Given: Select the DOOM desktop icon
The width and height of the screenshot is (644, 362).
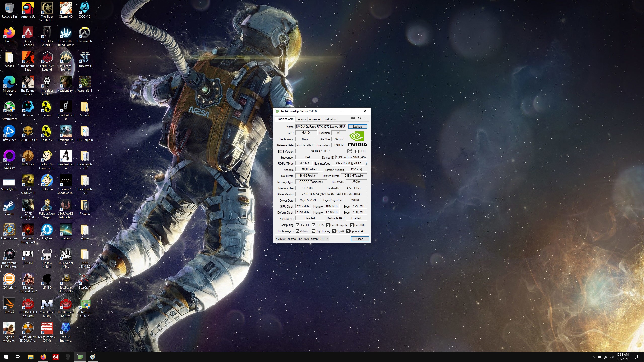Looking at the screenshot, I should [x=28, y=257].
